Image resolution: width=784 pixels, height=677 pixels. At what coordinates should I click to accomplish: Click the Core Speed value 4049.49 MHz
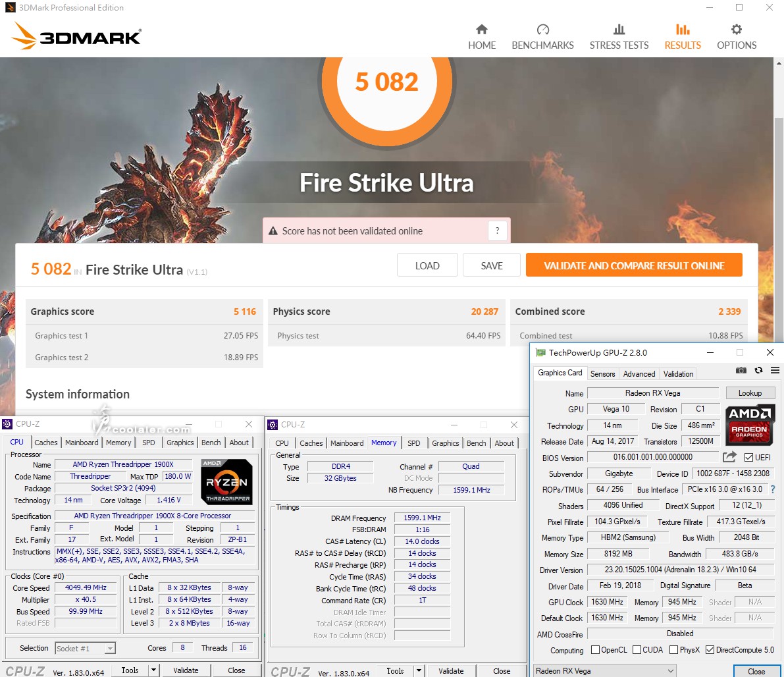click(x=86, y=587)
